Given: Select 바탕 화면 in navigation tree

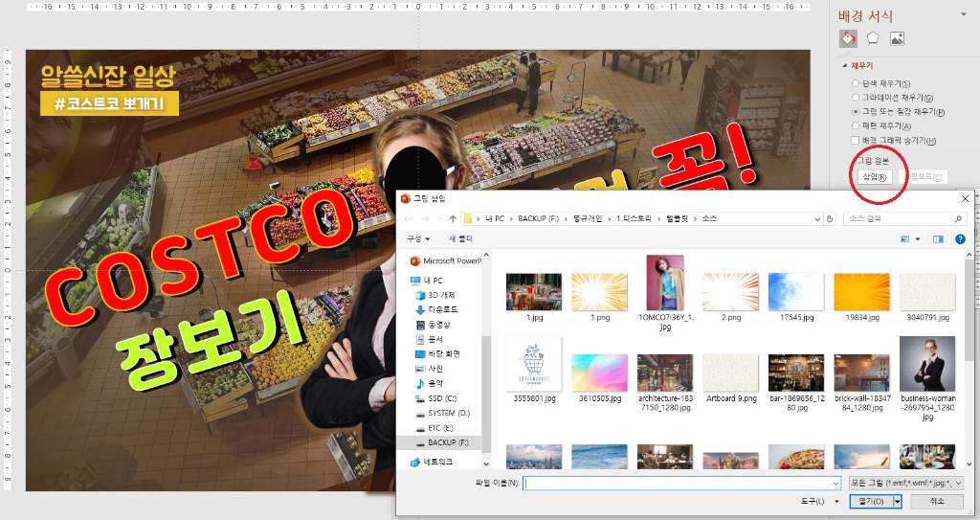Looking at the screenshot, I should coord(437,354).
